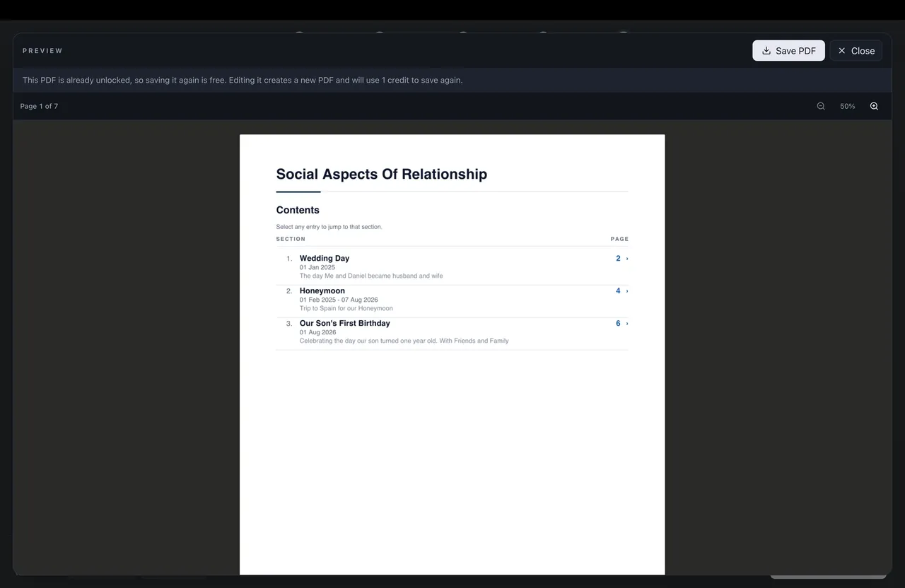Jump to the Honeymoon section
Viewport: 905px width, 588px height.
322,290
